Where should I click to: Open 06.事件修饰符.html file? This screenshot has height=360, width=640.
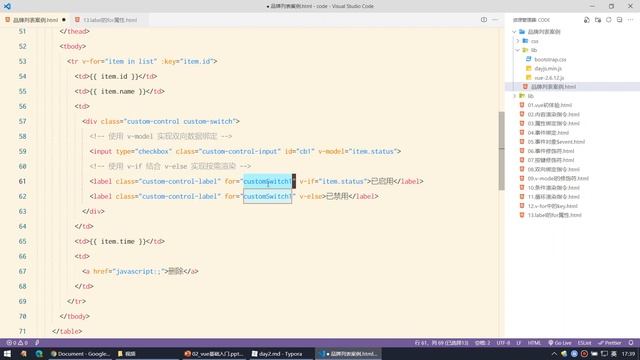click(551, 151)
